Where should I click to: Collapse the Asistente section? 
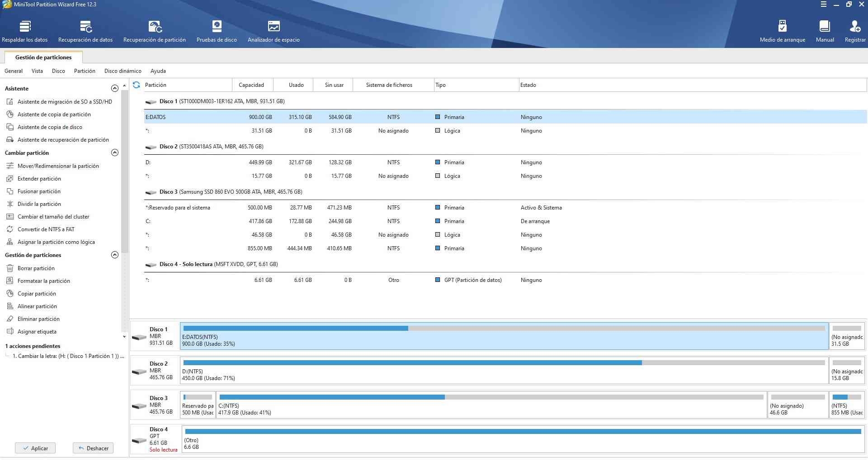click(115, 88)
